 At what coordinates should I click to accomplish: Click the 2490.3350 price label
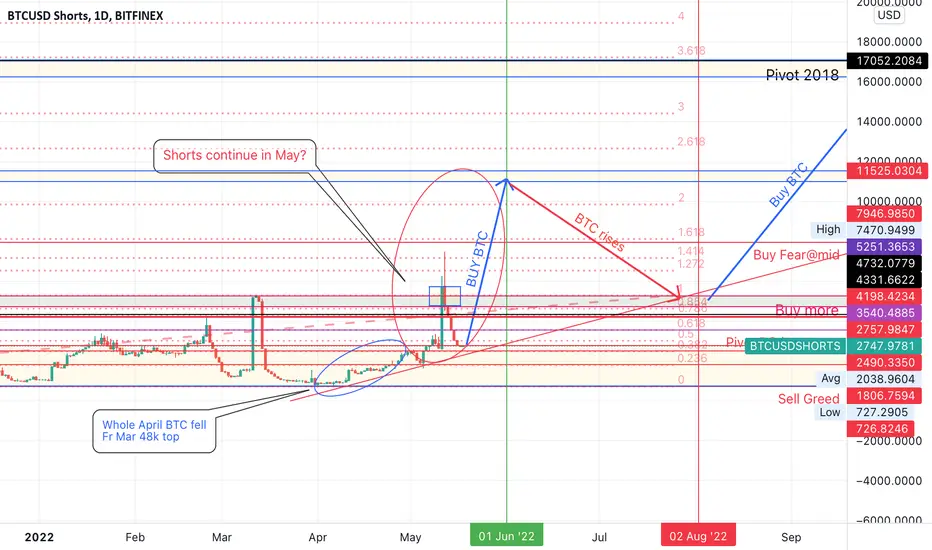[x=884, y=362]
